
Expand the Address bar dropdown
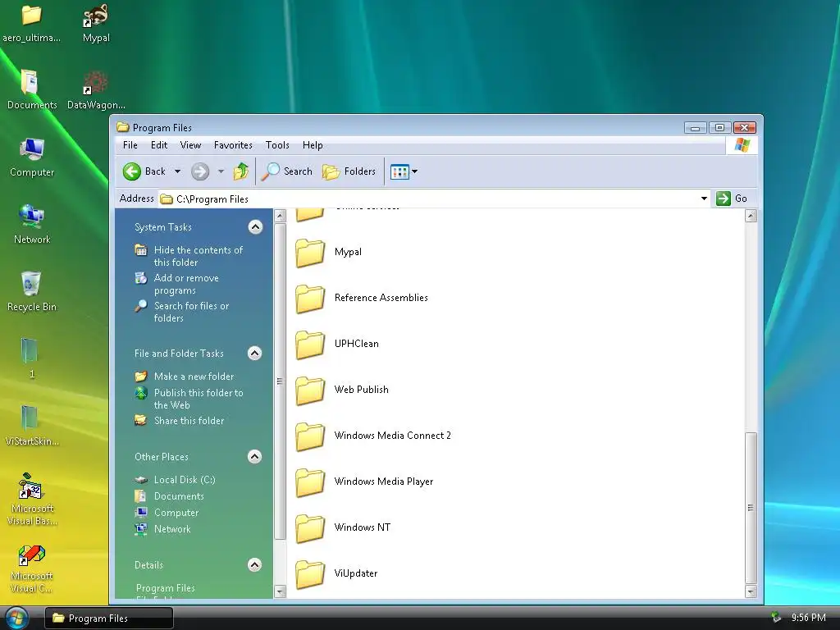point(704,199)
